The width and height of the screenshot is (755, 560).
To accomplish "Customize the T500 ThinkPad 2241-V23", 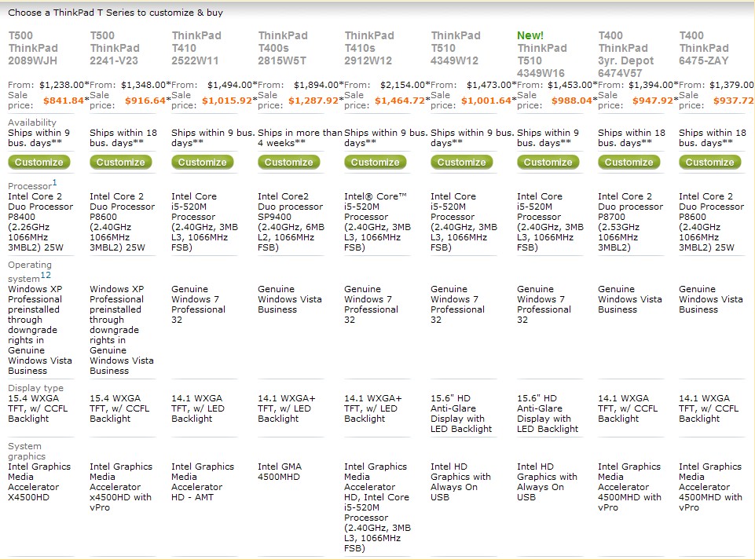I will 121,163.
